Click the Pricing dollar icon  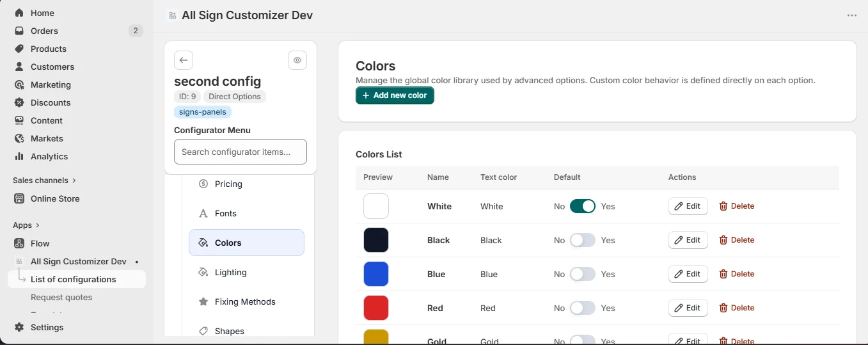point(203,184)
